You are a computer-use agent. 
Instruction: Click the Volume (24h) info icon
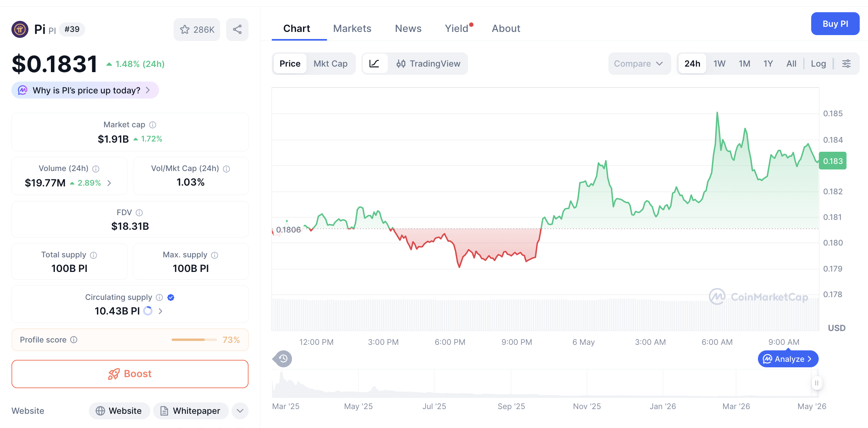tap(96, 169)
